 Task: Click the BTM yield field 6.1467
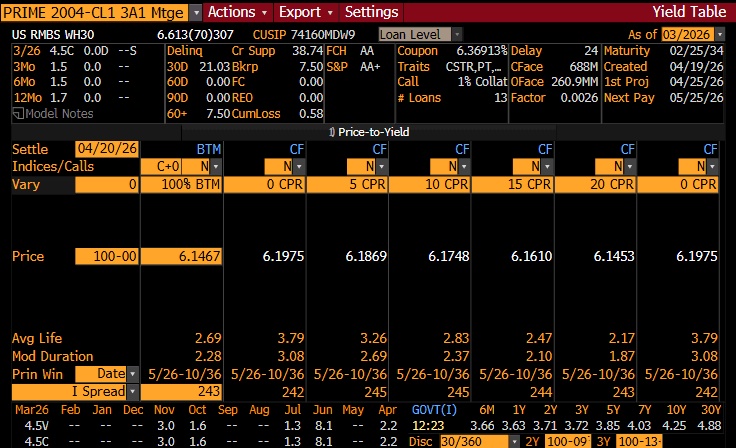click(181, 256)
